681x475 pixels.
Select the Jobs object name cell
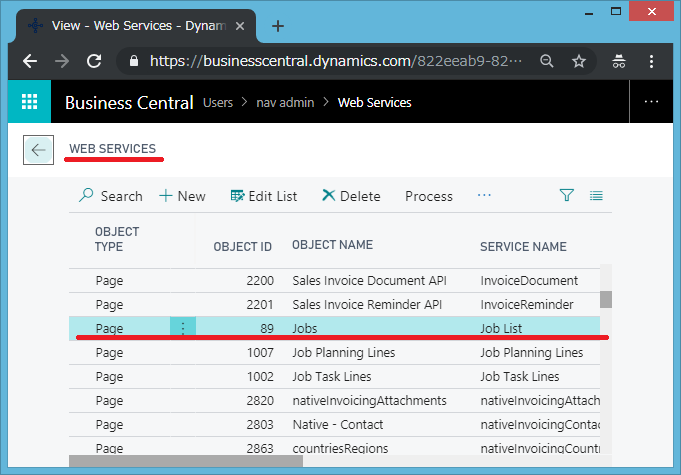304,328
